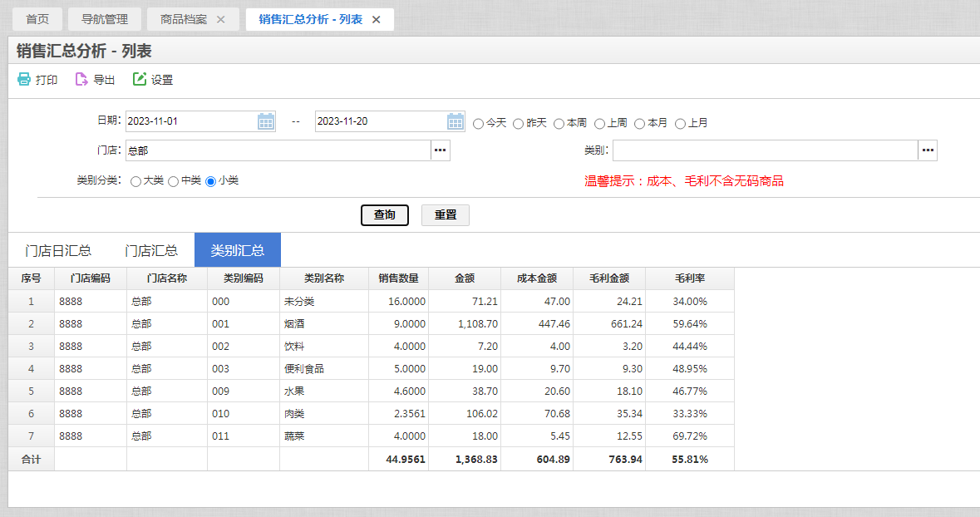Screen dimensions: 980x517
Task: Open store selector via the 门店 ellipsis button
Action: [440, 150]
